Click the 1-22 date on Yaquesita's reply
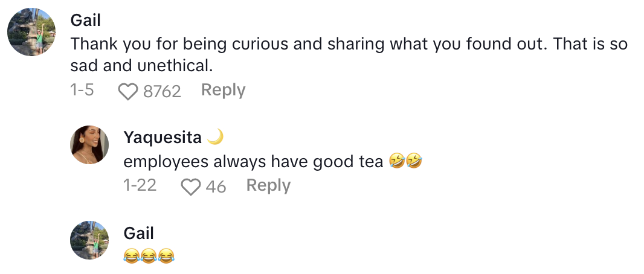Viewport: 644px width, 274px height. pos(140,186)
